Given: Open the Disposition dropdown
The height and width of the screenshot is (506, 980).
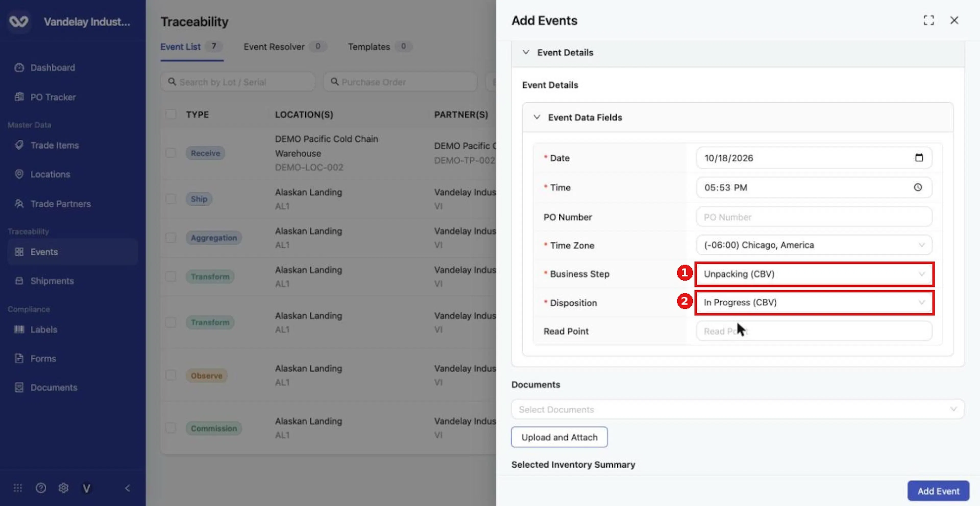Looking at the screenshot, I should point(814,303).
